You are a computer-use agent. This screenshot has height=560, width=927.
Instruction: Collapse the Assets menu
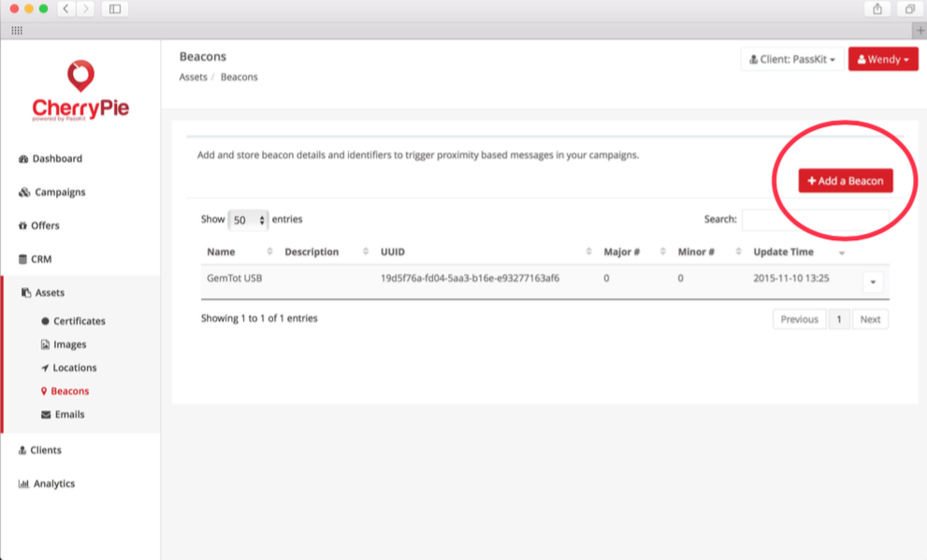click(50, 293)
